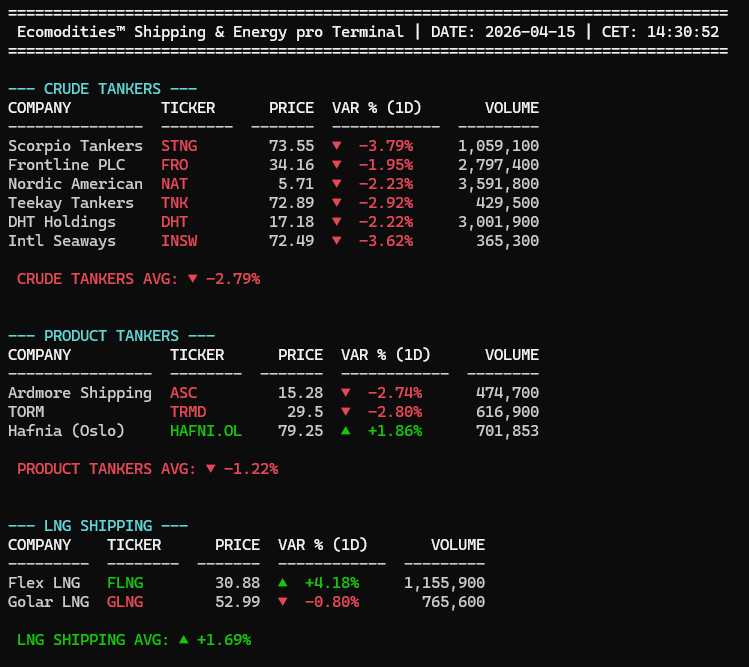
Task: Select the FLNG ticker
Action: (125, 583)
